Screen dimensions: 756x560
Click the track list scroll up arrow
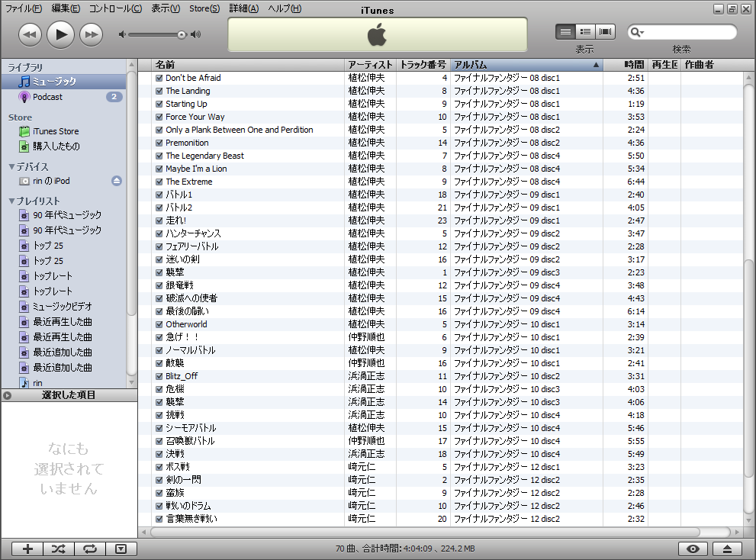748,77
